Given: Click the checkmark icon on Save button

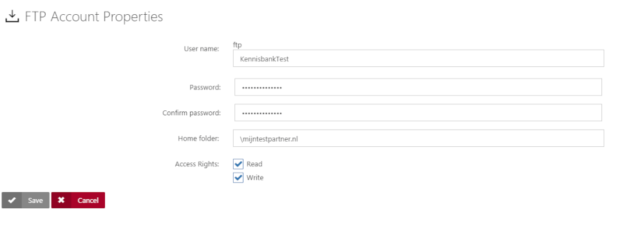Looking at the screenshot, I should click(x=12, y=200).
